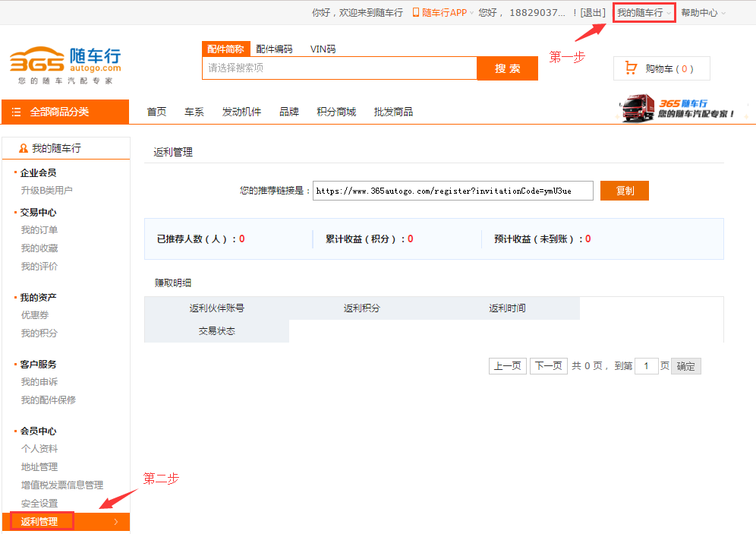The width and height of the screenshot is (756, 534).
Task: Click the 下一页 pagination button
Action: [548, 366]
